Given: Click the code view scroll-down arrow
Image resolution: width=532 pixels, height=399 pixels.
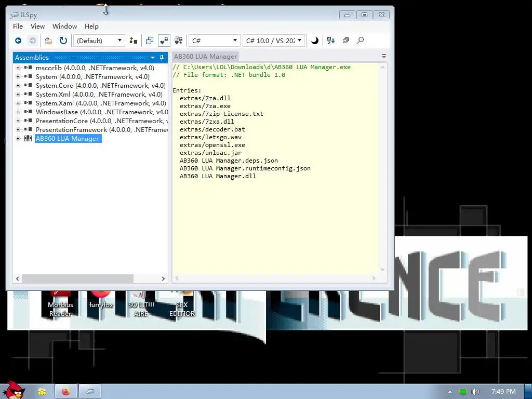Looking at the screenshot, I should [x=382, y=270].
